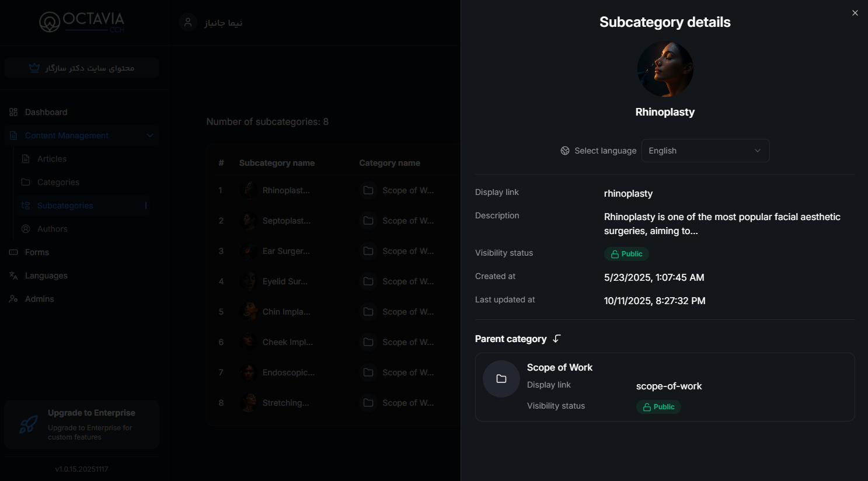Click the globe icon beside Select language

(x=565, y=151)
